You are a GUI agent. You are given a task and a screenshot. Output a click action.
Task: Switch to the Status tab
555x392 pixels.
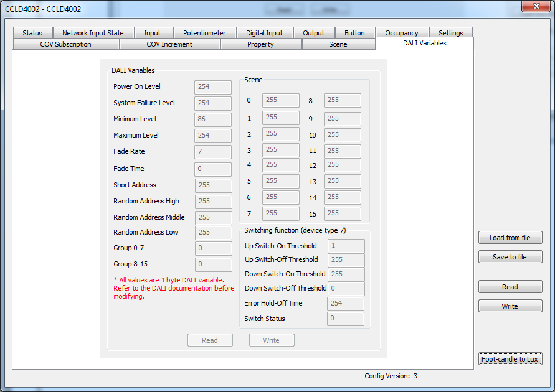(32, 33)
